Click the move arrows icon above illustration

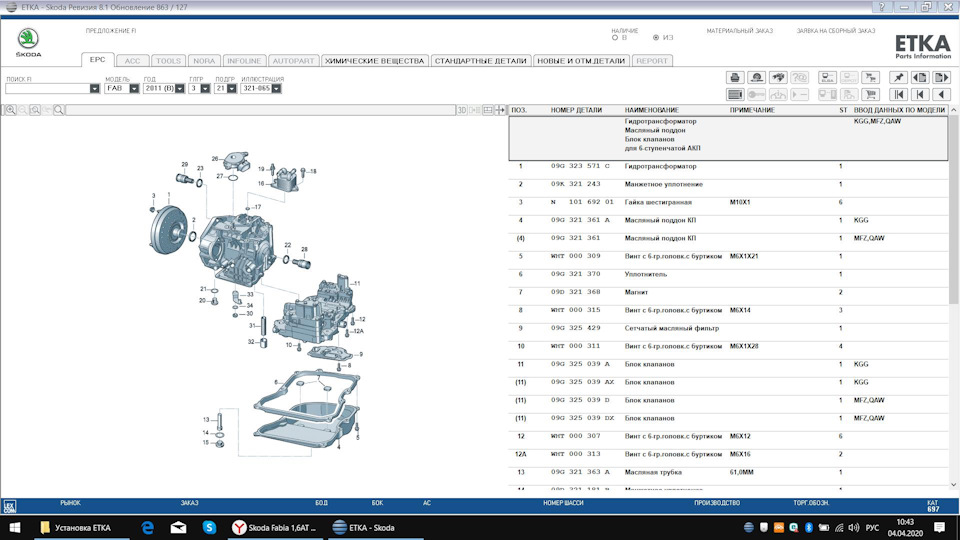click(500, 110)
